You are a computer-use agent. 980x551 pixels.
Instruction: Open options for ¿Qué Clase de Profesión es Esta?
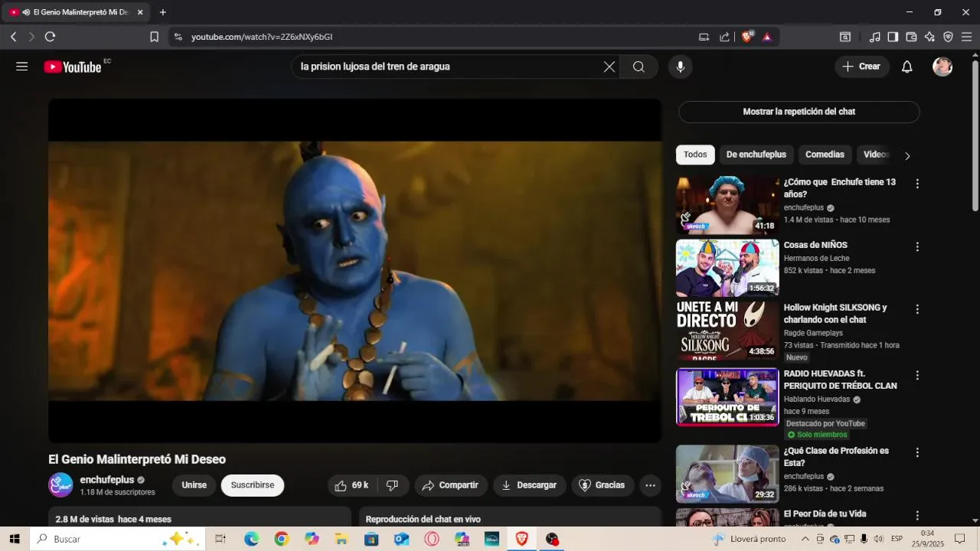917,452
